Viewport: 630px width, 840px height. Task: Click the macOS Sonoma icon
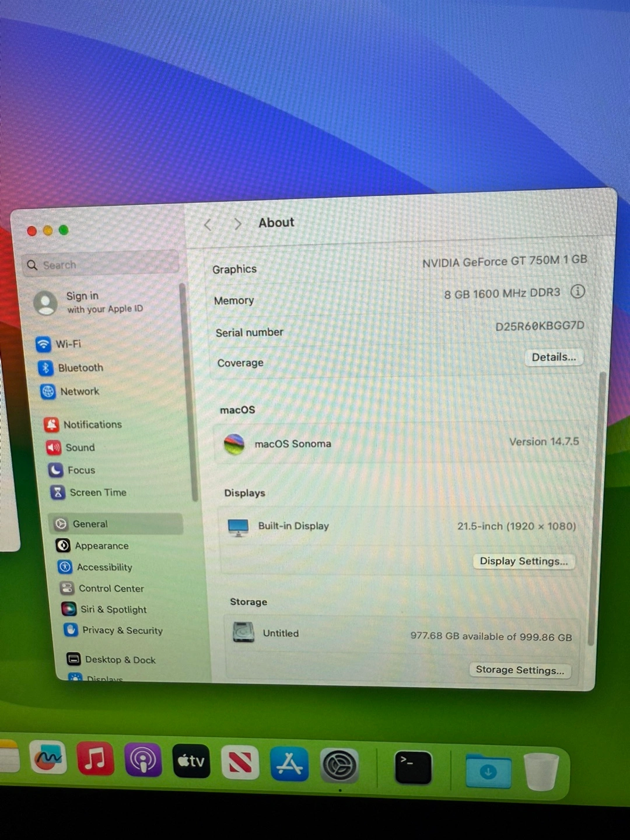[234, 444]
